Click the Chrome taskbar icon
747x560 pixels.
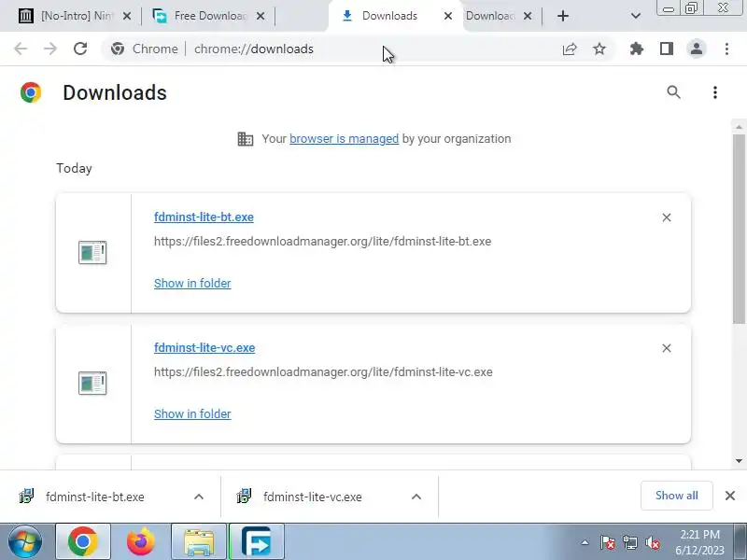click(x=83, y=542)
